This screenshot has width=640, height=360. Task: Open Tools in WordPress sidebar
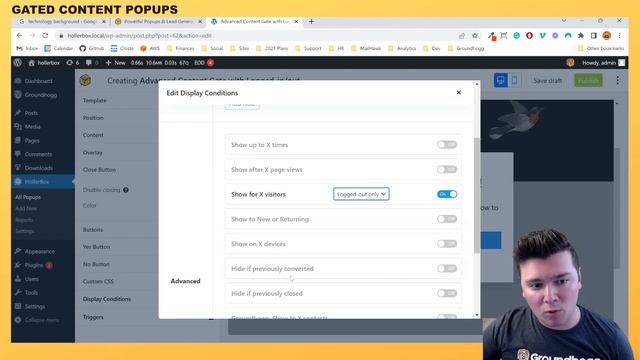(x=31, y=293)
